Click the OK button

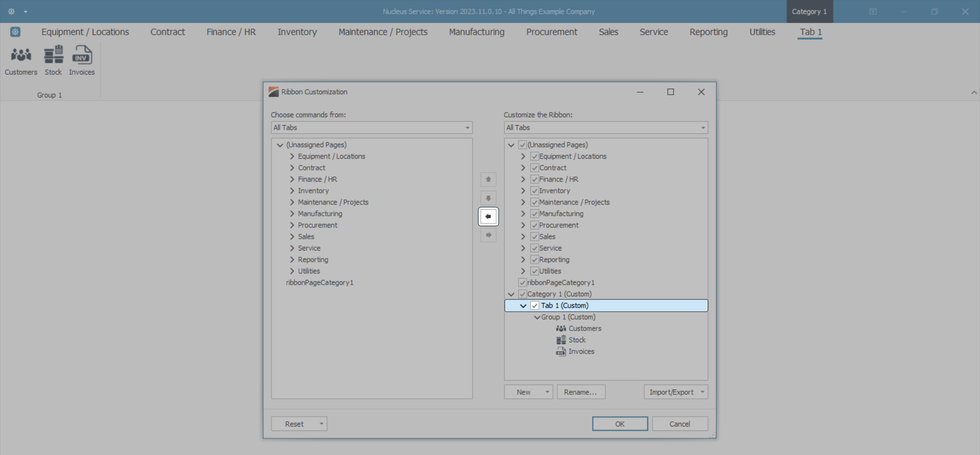point(620,424)
